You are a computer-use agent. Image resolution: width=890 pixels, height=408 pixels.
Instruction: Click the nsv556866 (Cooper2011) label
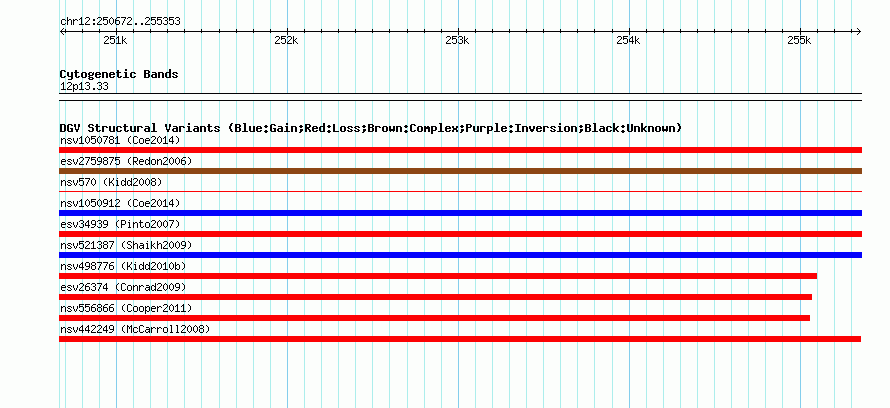pyautogui.click(x=126, y=308)
